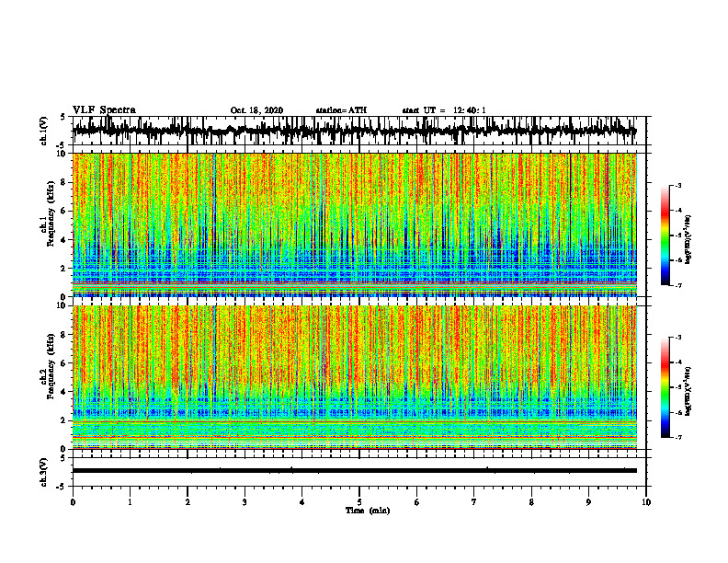This screenshot has height=563, width=728.
Task: Click the ch.2 colour scale bar
Action: click(665, 387)
